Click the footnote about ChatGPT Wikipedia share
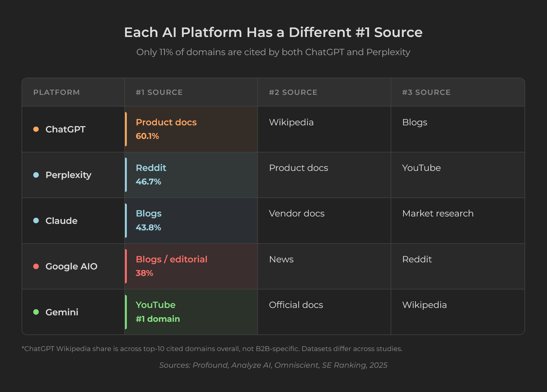The width and height of the screenshot is (547, 392). click(212, 349)
